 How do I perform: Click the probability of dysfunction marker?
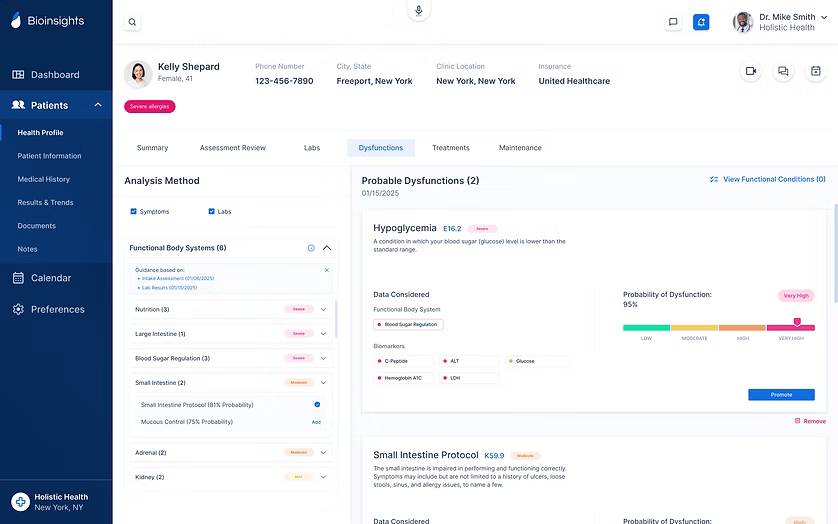tap(797, 322)
